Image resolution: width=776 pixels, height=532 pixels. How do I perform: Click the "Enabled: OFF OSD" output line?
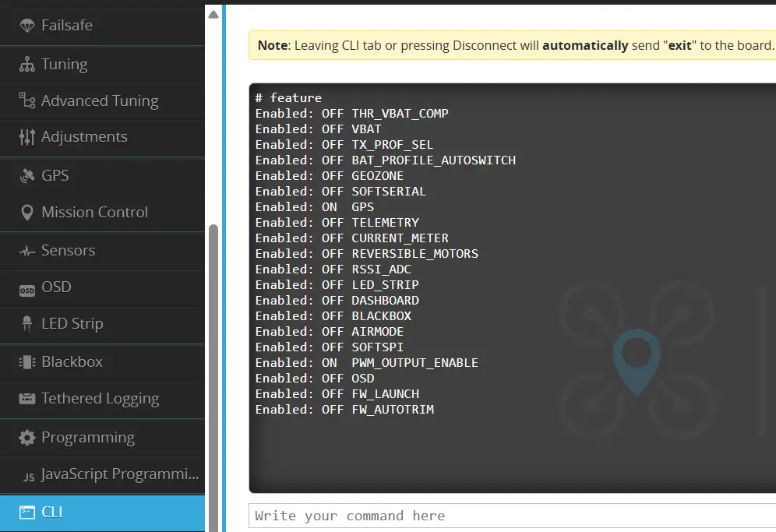tap(315, 379)
